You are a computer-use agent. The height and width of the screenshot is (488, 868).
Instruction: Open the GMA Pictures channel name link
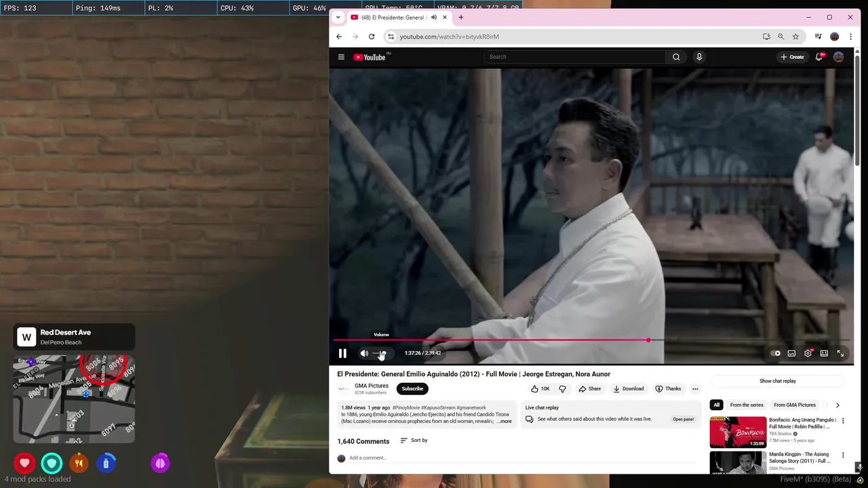click(372, 386)
